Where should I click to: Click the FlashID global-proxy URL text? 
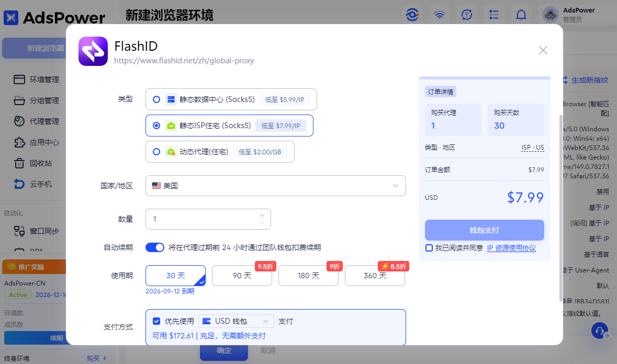[184, 61]
